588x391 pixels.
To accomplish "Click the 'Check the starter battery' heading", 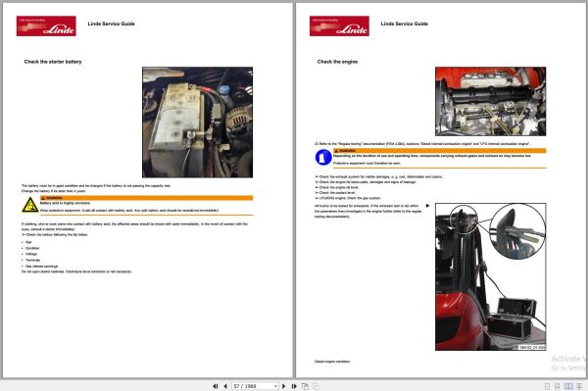I will 53,62.
